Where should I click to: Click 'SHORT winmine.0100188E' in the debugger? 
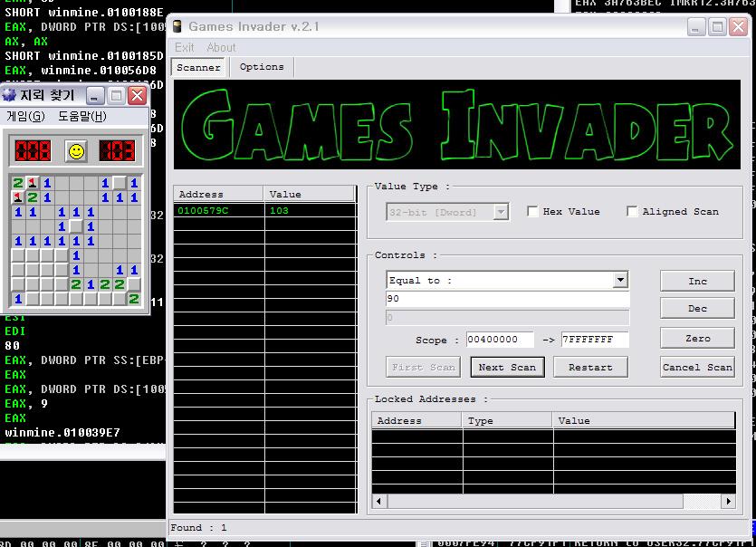(x=84, y=12)
